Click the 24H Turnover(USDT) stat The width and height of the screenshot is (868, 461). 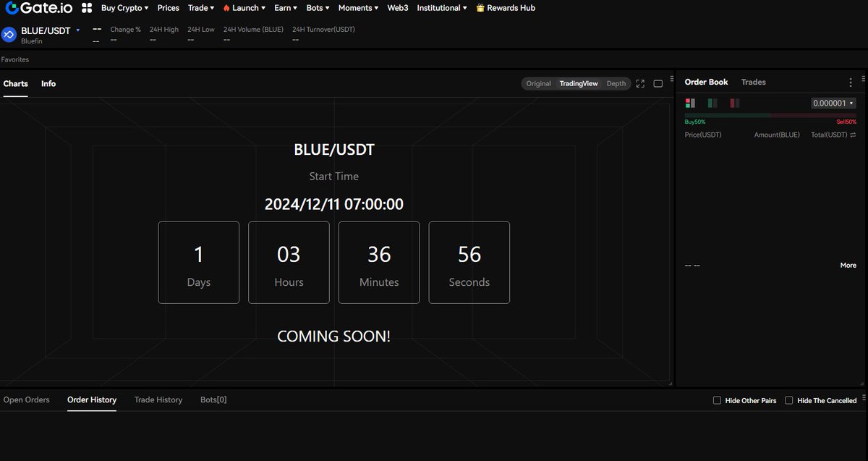tap(324, 34)
